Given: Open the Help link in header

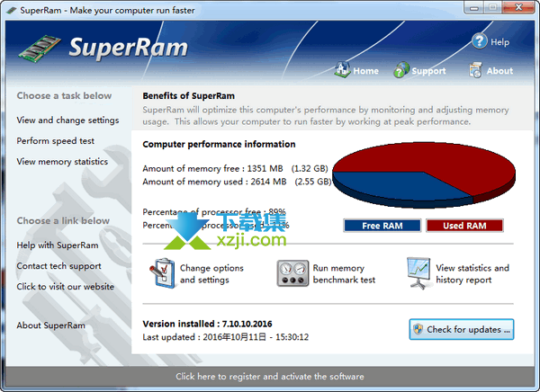Looking at the screenshot, I should (x=499, y=42).
